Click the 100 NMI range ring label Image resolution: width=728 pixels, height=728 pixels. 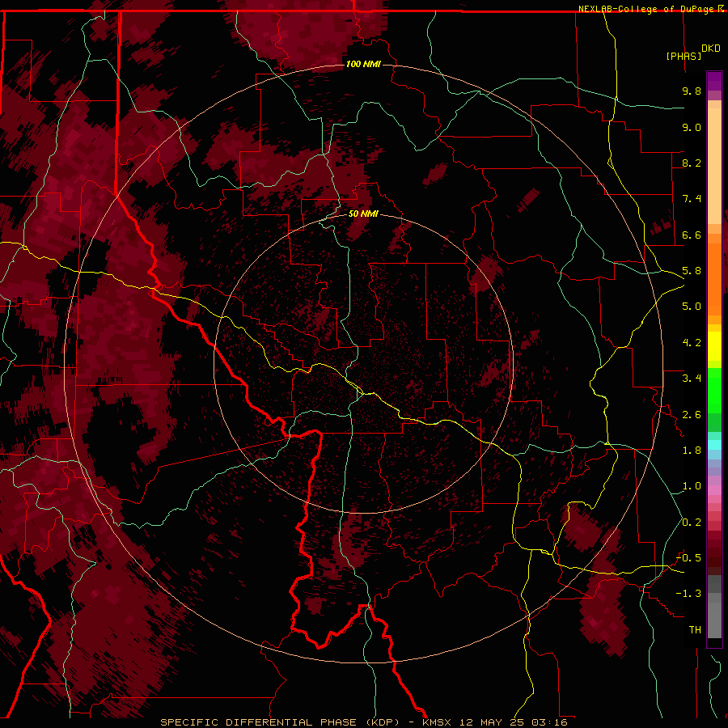pos(363,64)
